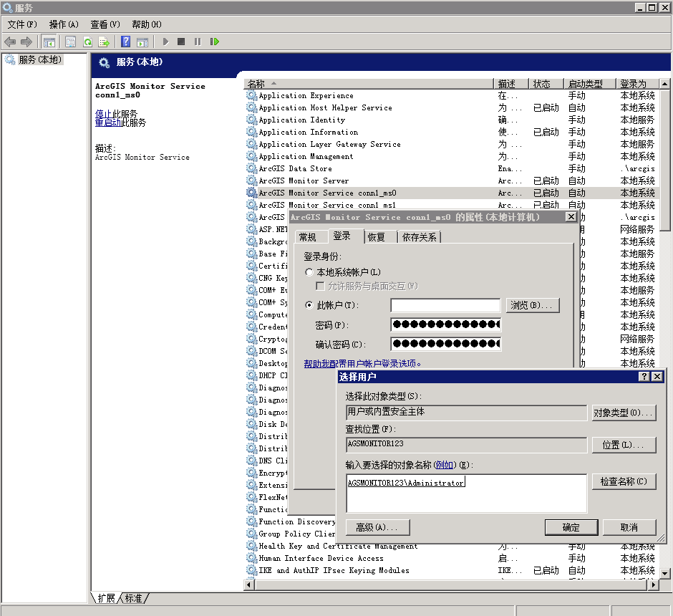Close the 选择用户 dialog with X
Screen dimensions: 673x616
pos(657,377)
